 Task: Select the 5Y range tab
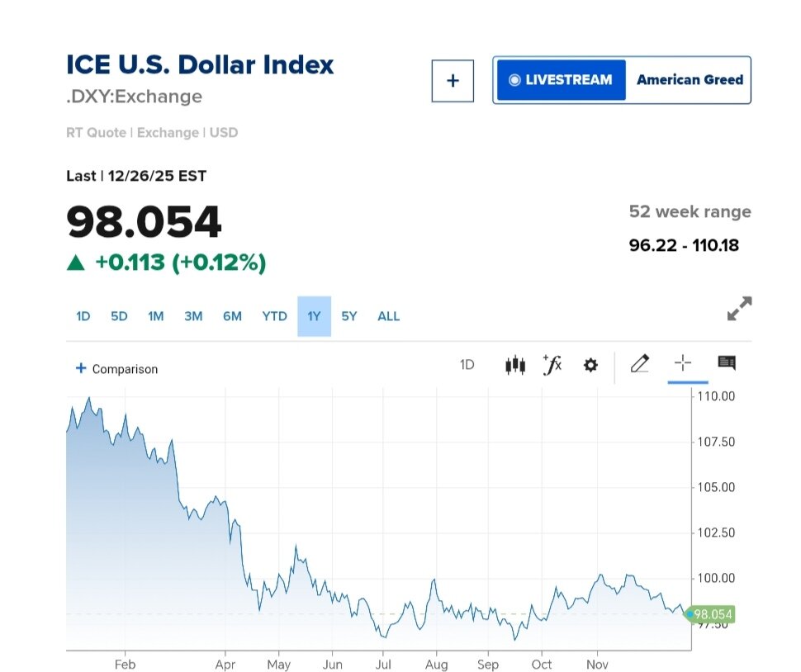pos(349,316)
